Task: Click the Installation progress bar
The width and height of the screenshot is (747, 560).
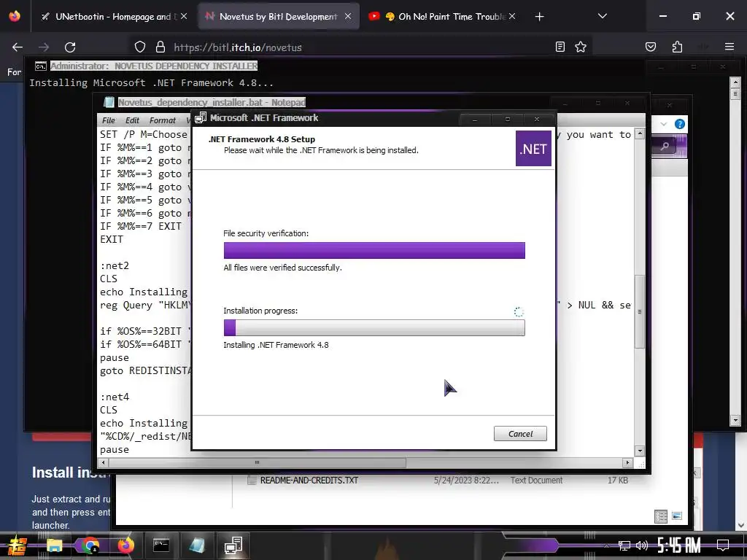Action: tap(374, 327)
